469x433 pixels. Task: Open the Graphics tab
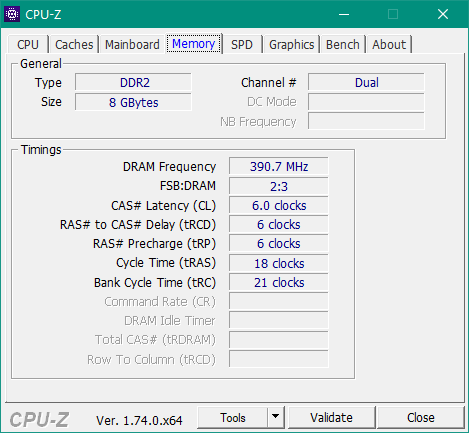292,44
